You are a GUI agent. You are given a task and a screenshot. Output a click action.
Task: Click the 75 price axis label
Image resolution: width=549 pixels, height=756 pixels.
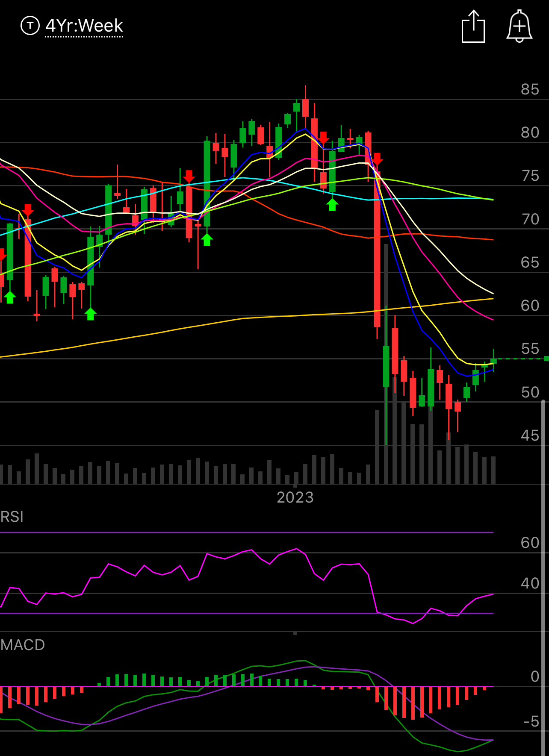pyautogui.click(x=530, y=176)
